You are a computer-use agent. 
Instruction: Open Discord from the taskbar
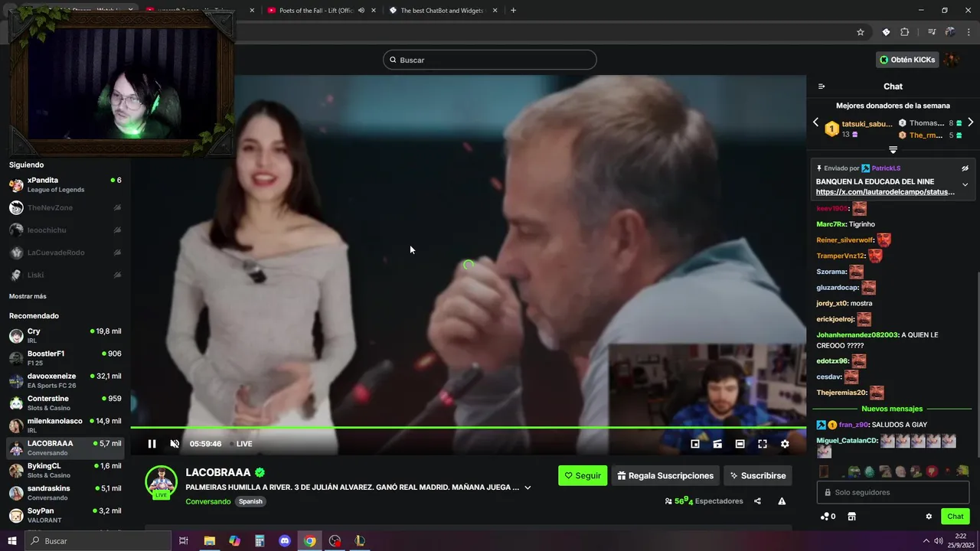(285, 541)
